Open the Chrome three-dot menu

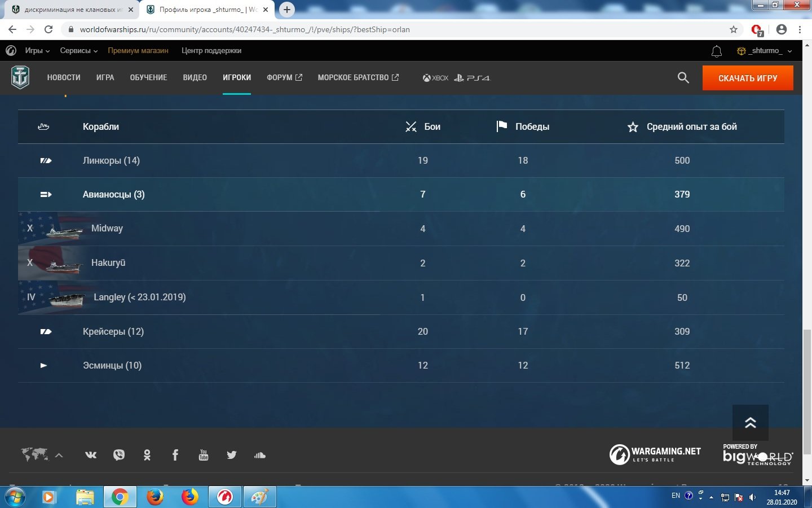(800, 29)
